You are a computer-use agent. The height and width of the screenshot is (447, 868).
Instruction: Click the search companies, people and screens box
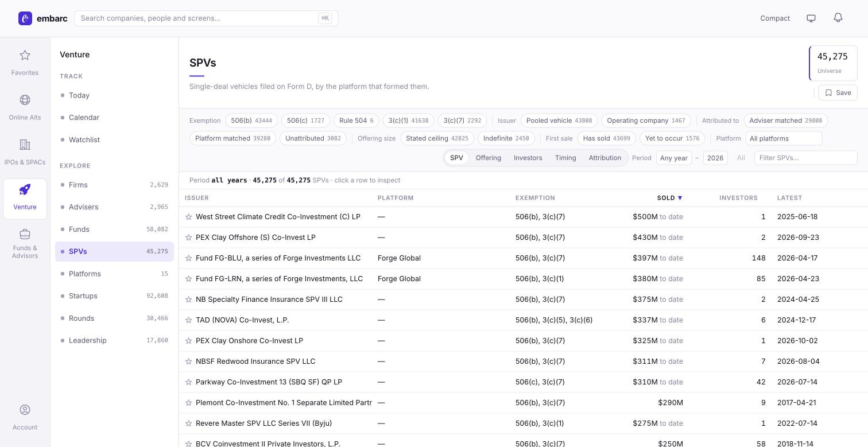[206, 18]
